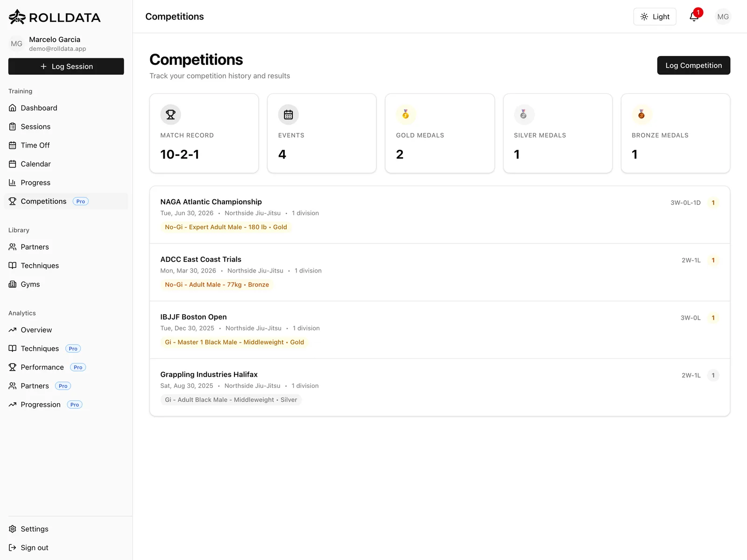The image size is (747, 560).
Task: Click the Analytics Partners people icon
Action: pos(13,386)
